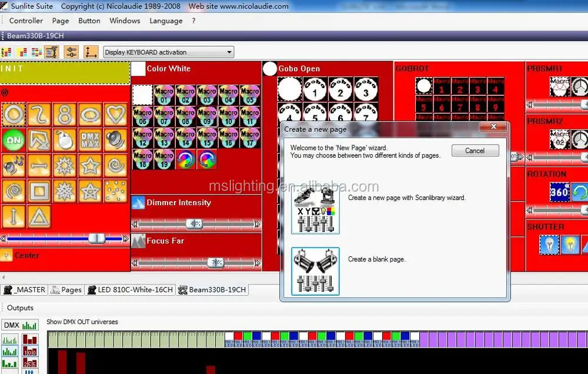Switch to the LED 810C-White-16CH tab
Viewport: 588px width, 374px height.
(x=131, y=289)
